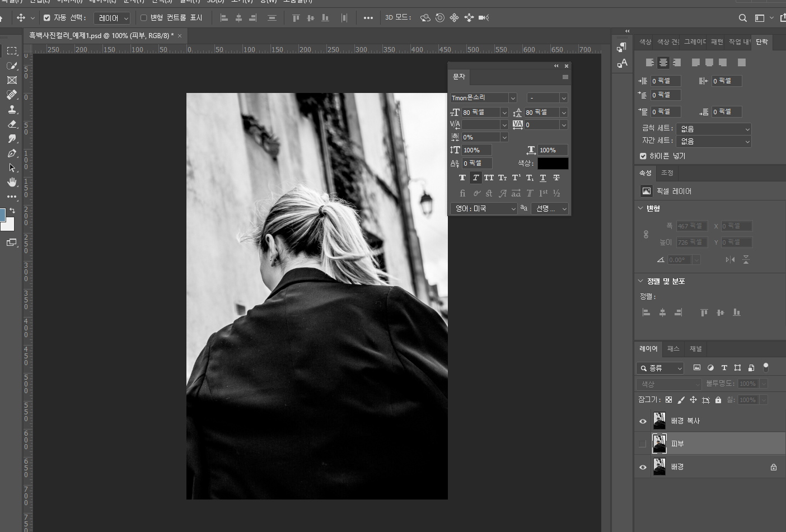Open the 금칙 세트 dropdown
This screenshot has width=786, height=532.
713,129
